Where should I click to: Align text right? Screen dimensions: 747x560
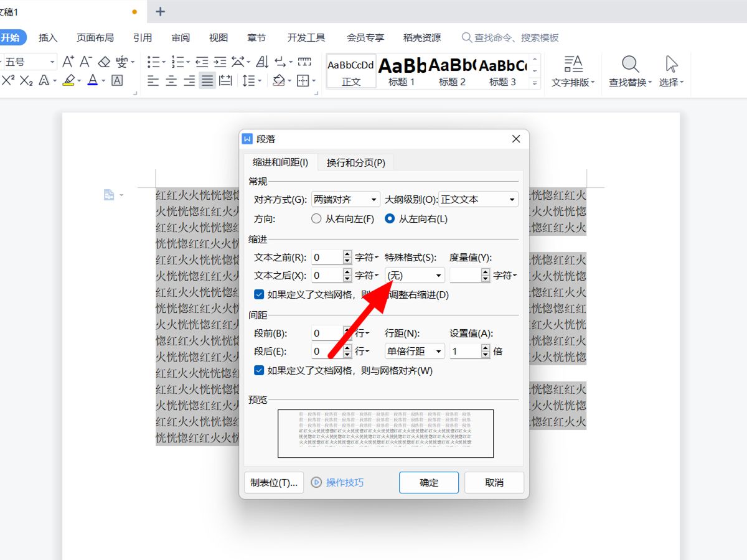[x=189, y=80]
